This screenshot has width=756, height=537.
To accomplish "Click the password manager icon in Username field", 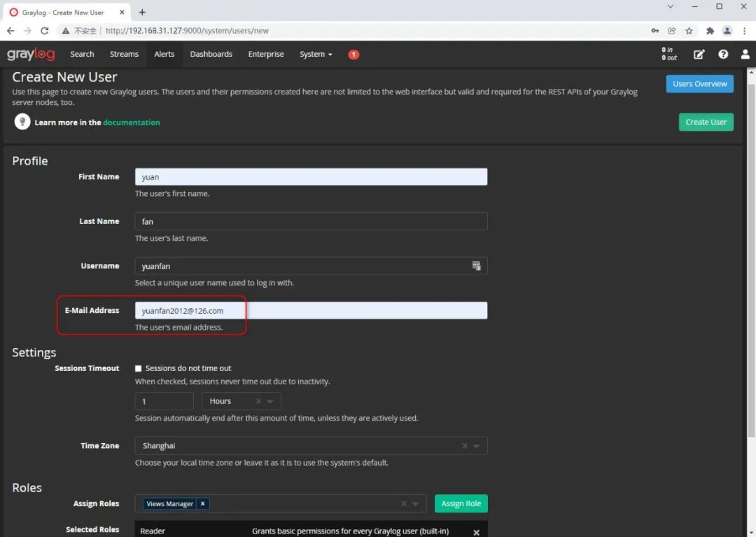I will [476, 266].
